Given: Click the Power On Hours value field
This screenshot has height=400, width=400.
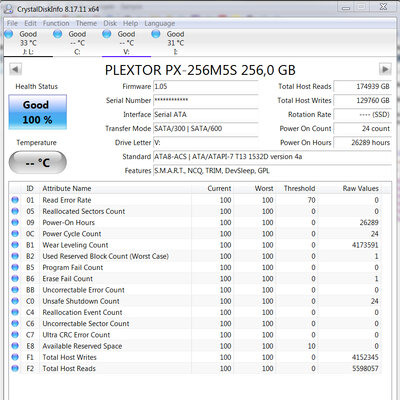Looking at the screenshot, I should [362, 142].
